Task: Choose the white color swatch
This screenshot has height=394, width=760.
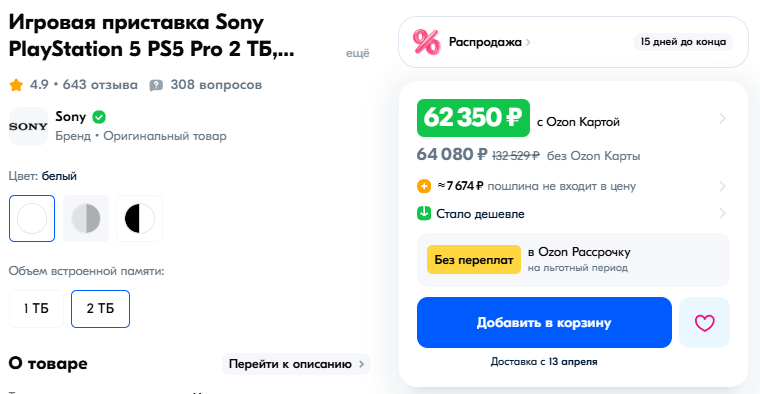Action: [x=32, y=219]
